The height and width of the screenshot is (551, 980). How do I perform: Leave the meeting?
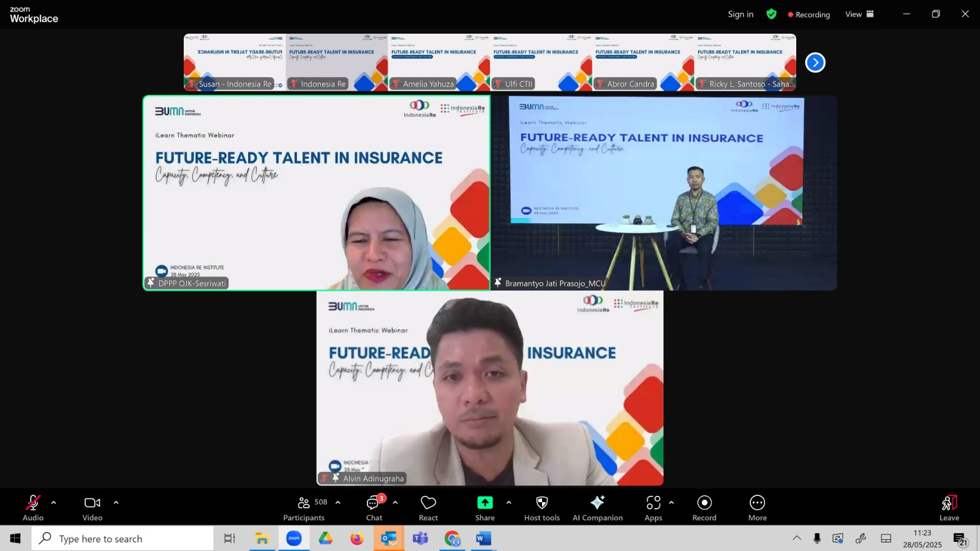coord(949,508)
